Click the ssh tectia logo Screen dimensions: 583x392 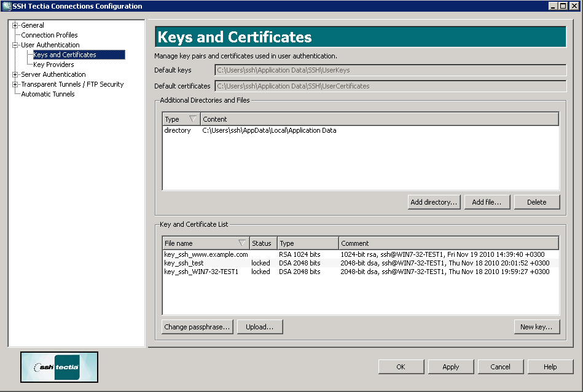coord(58,367)
